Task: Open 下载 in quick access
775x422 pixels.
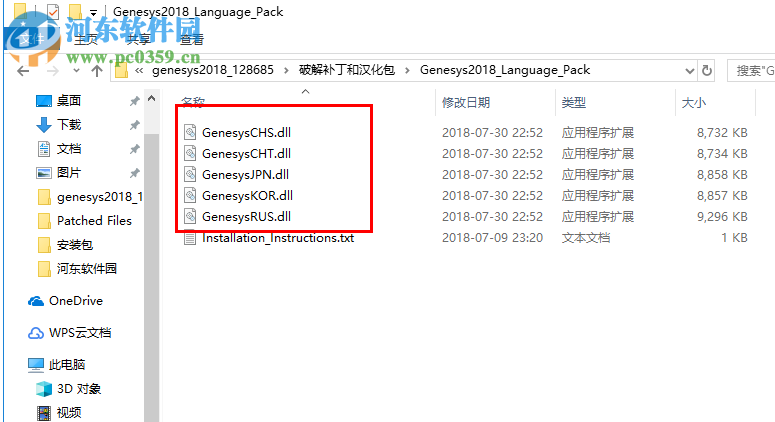Action: tap(68, 125)
